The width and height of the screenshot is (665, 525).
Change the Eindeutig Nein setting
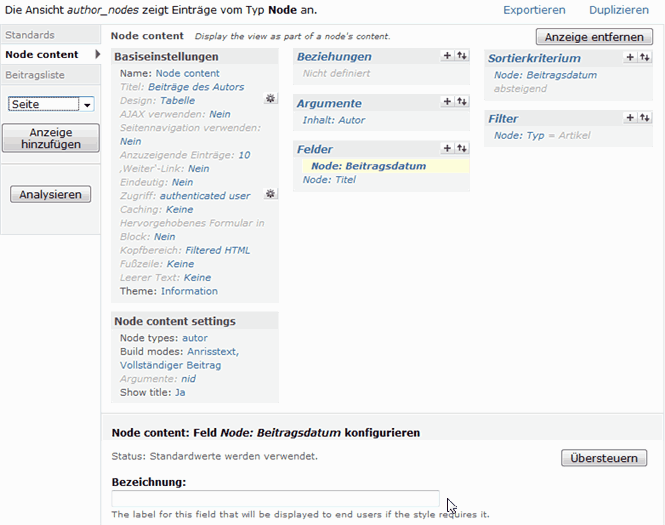coord(182,182)
